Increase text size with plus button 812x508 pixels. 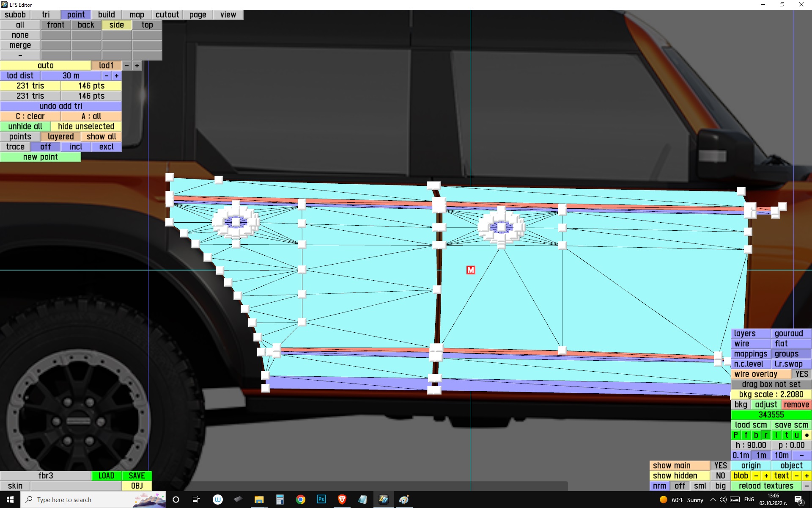tap(807, 476)
